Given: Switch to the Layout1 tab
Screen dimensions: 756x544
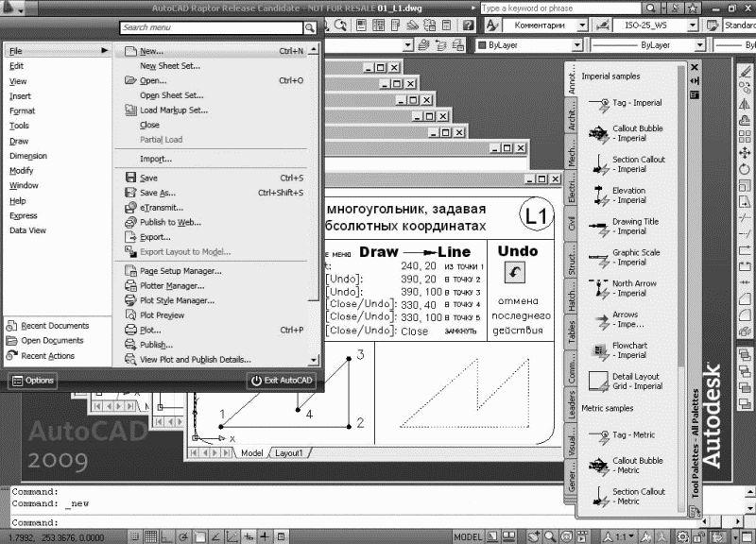Looking at the screenshot, I should (289, 452).
